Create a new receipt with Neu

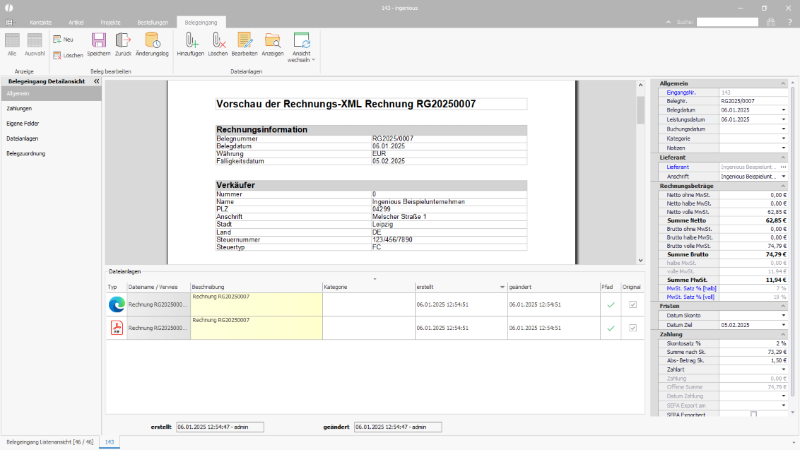click(x=63, y=39)
